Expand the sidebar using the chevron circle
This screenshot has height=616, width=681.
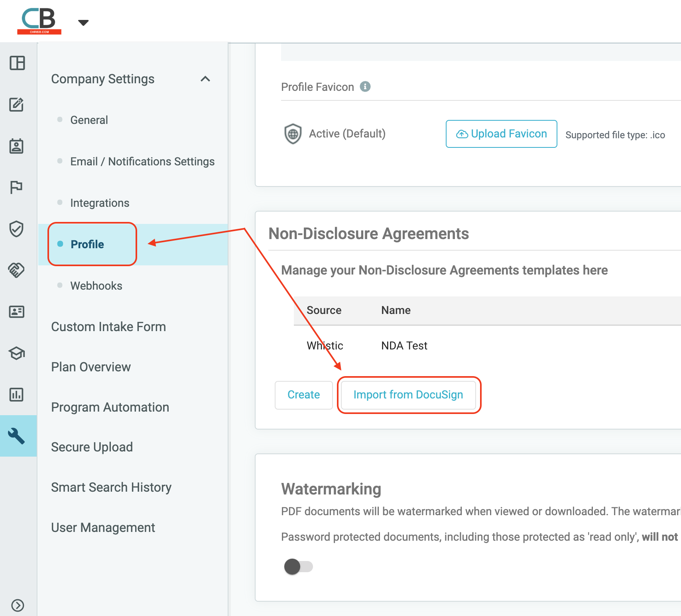point(17,605)
